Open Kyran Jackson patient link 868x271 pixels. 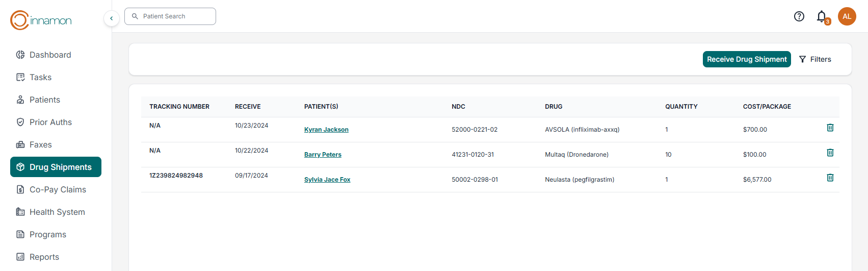(326, 130)
